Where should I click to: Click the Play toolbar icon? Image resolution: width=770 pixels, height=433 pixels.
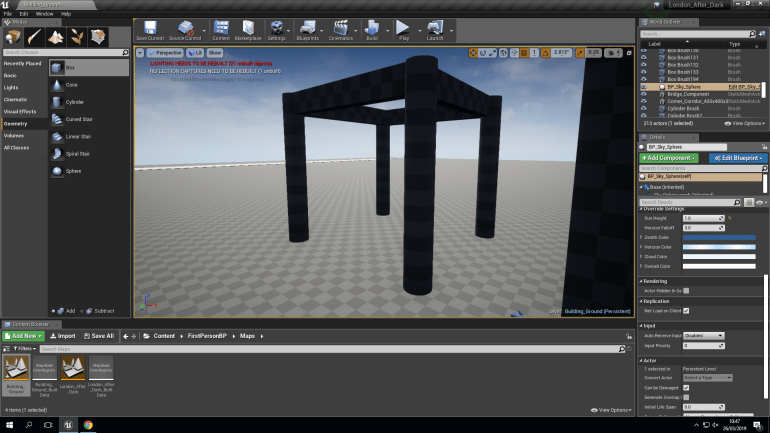pos(403,30)
